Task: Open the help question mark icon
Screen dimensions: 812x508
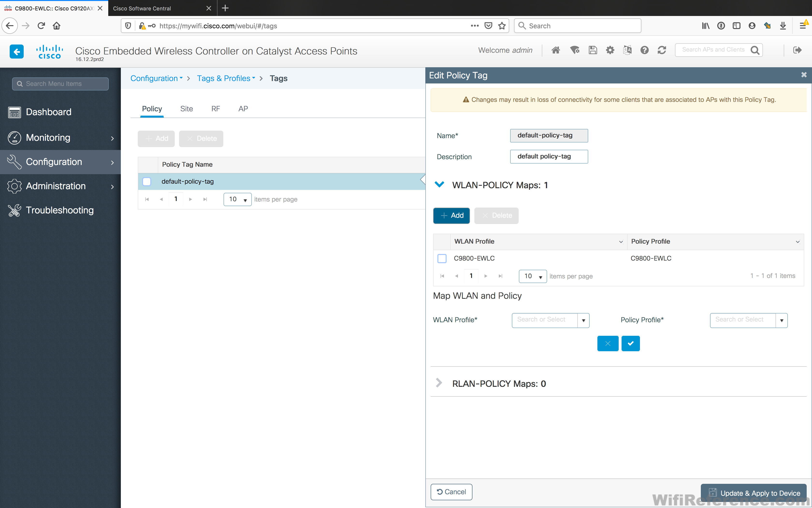Action: coord(644,50)
